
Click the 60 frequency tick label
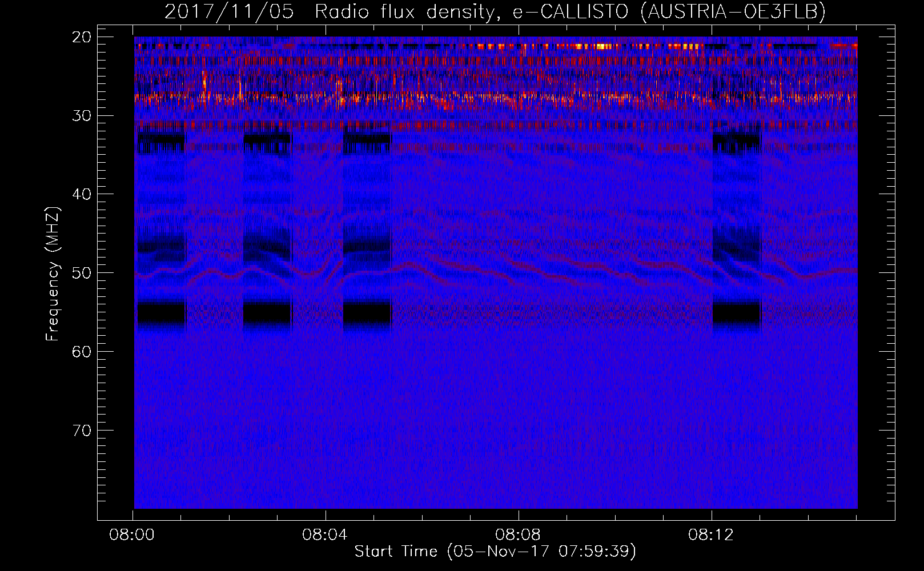click(82, 351)
